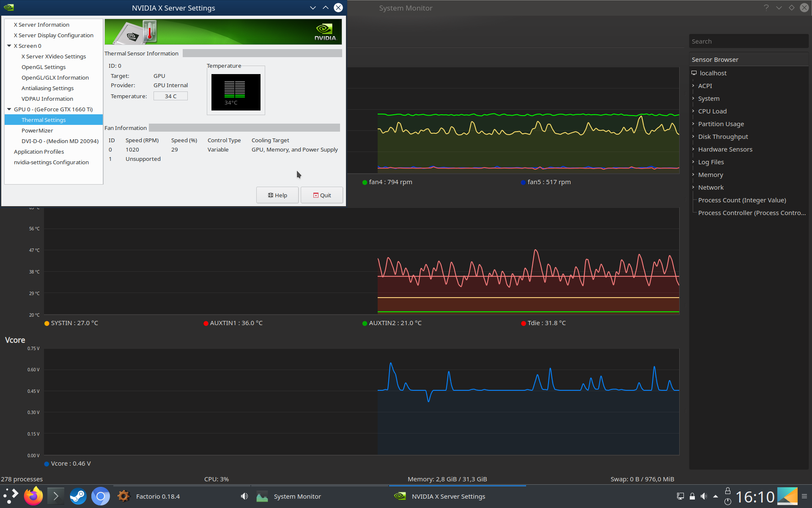Click the temperature gauge thumbnail showing 34°C
812x508 pixels.
click(236, 92)
